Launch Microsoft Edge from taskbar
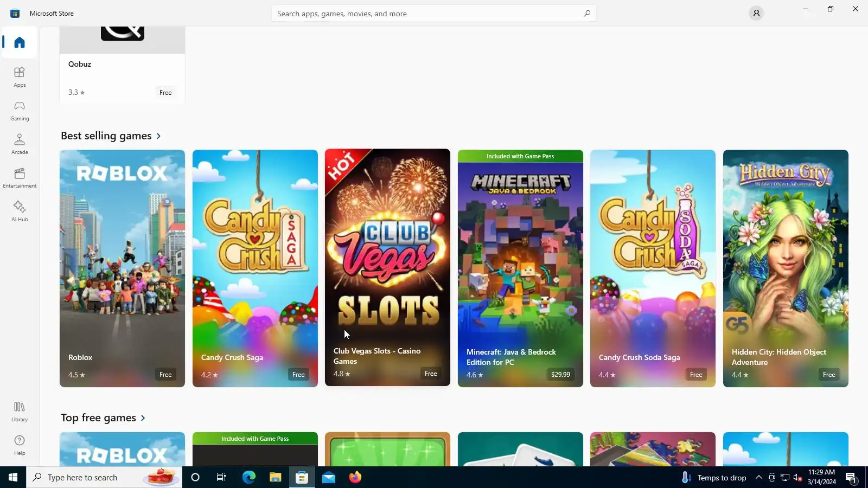868x488 pixels. pos(248,477)
